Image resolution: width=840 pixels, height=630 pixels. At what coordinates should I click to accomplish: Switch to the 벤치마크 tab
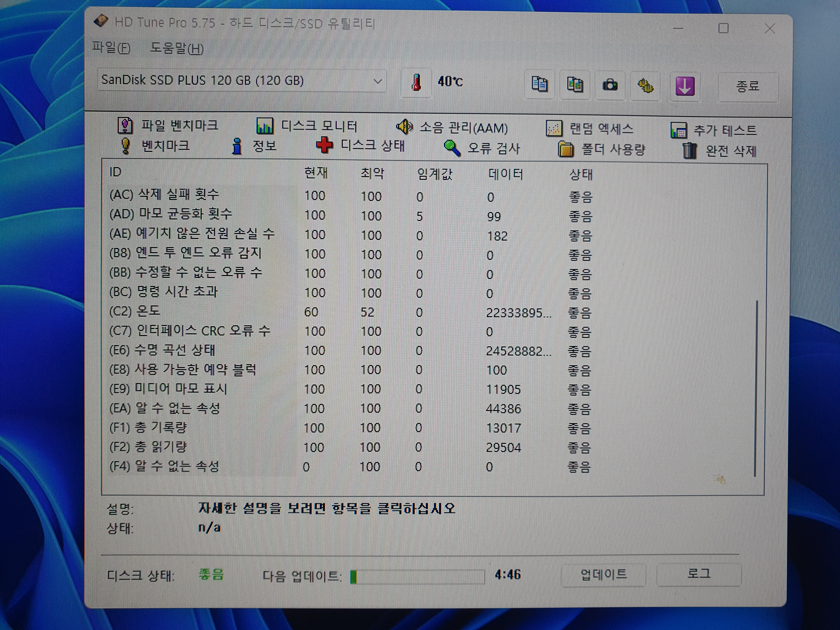[155, 146]
